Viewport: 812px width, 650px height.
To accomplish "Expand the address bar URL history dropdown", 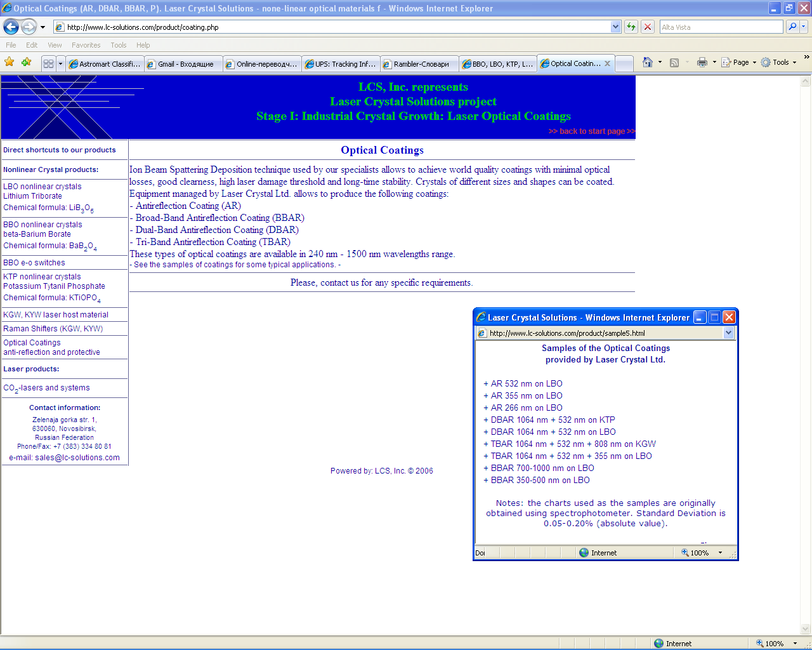I will pyautogui.click(x=615, y=27).
